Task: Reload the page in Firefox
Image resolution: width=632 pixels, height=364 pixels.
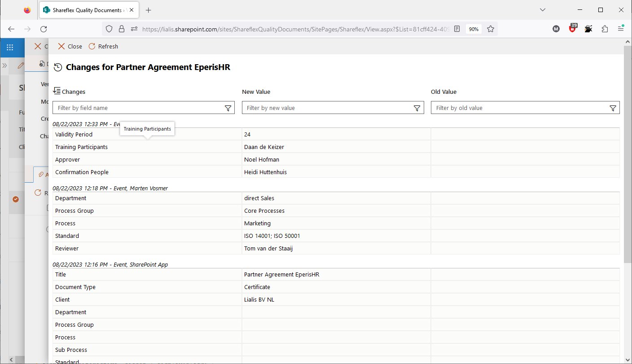Action: point(44,29)
